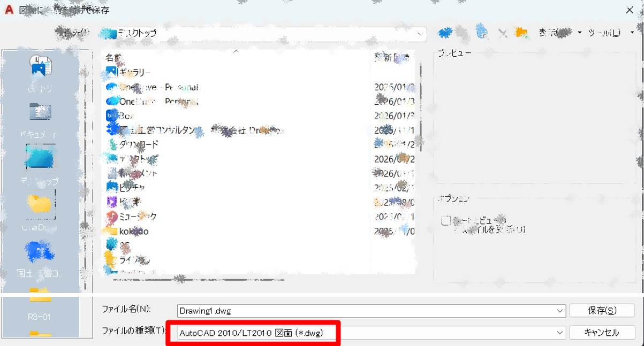The height and width of the screenshot is (346, 644).
Task: Click the 保存(S) save button
Action: (602, 311)
